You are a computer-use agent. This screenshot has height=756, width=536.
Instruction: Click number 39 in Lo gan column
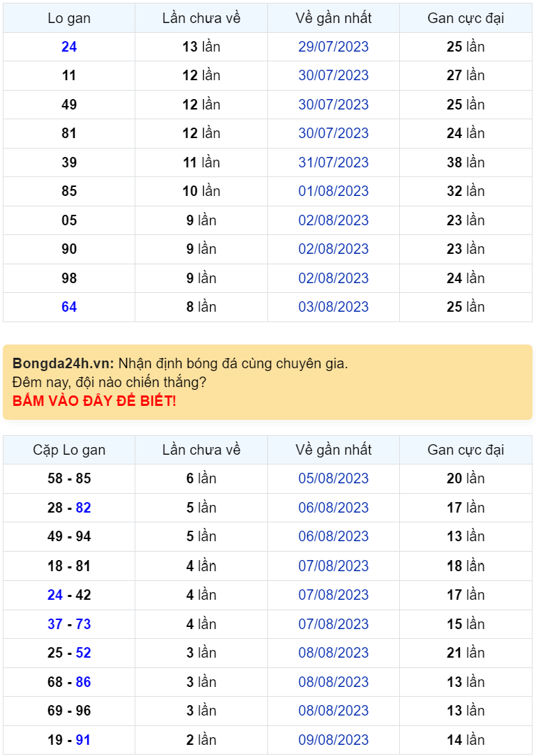coord(69,162)
